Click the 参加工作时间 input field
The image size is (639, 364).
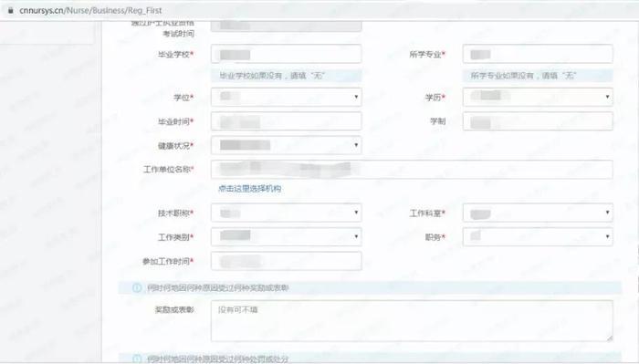[286, 261]
